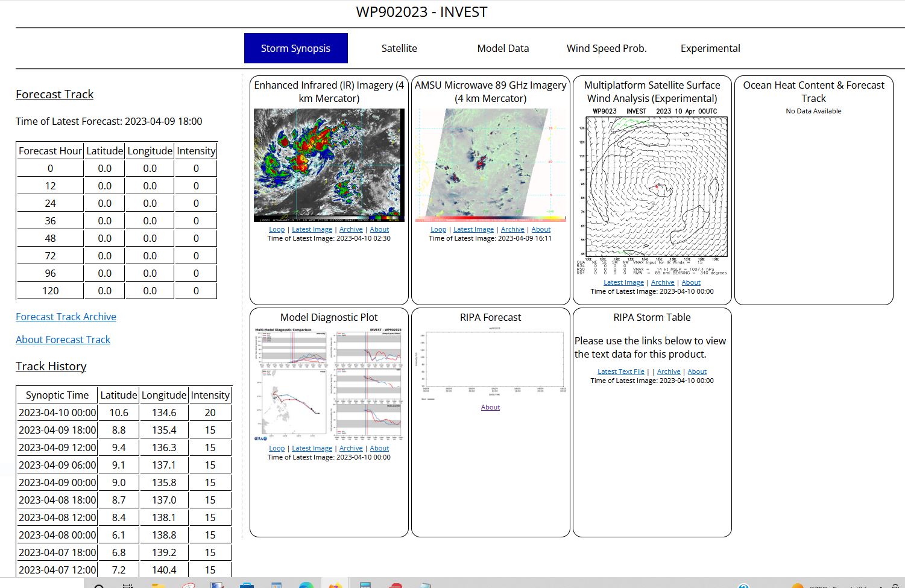Image resolution: width=905 pixels, height=588 pixels.
Task: Click About link under RIPA Forecast
Action: (490, 407)
